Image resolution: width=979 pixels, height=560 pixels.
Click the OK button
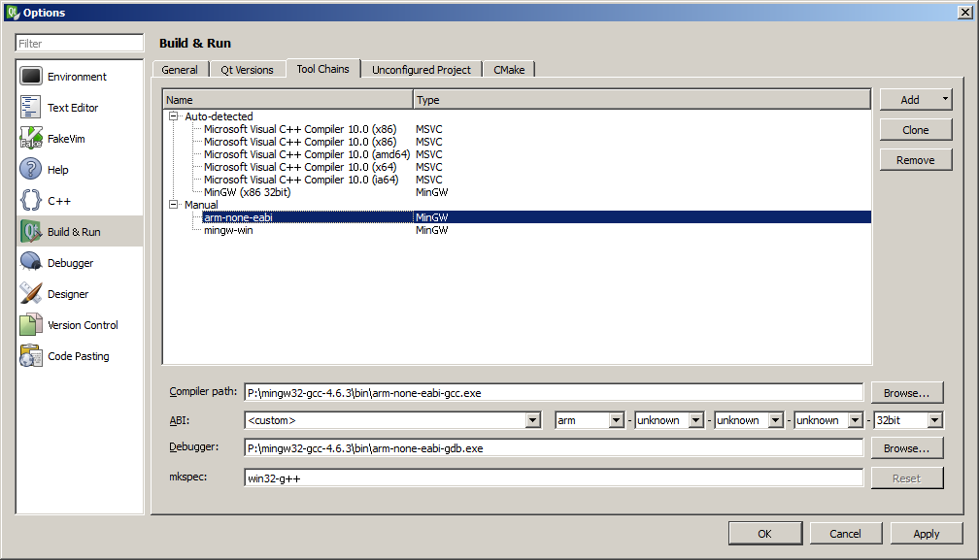tap(765, 534)
